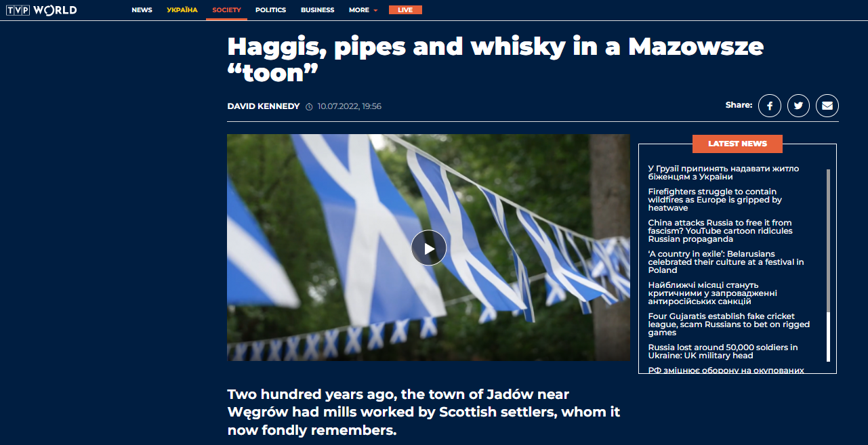Screen dimensions: 868x445
Task: Watch the LIVE broadcast
Action: (x=405, y=9)
